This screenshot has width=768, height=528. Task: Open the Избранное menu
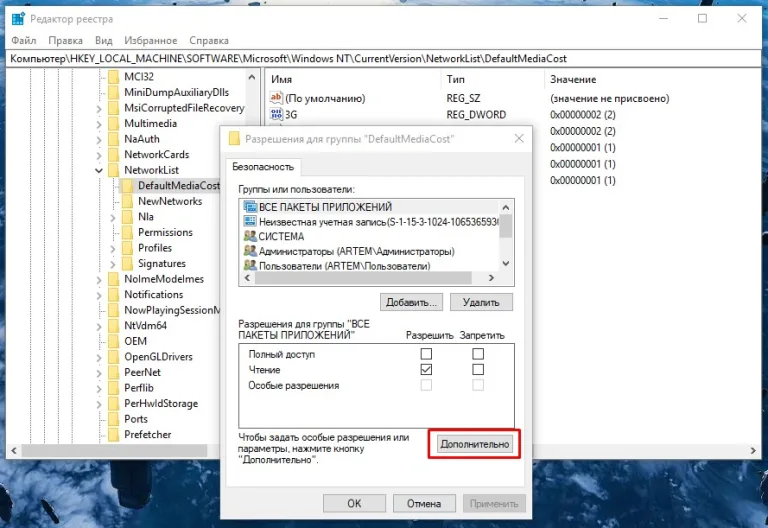(150, 41)
